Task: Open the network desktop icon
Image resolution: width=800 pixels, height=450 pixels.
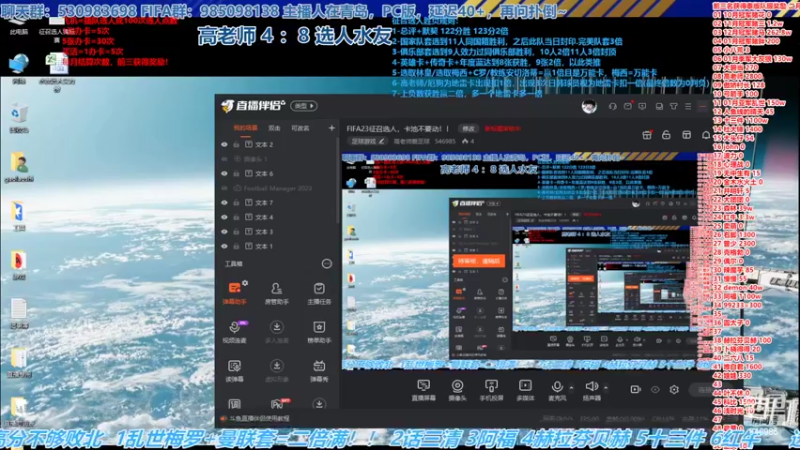Action: (x=19, y=68)
